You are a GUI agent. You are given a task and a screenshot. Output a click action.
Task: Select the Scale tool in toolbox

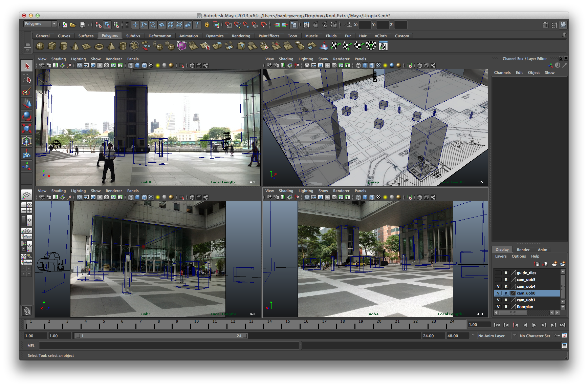pyautogui.click(x=27, y=128)
